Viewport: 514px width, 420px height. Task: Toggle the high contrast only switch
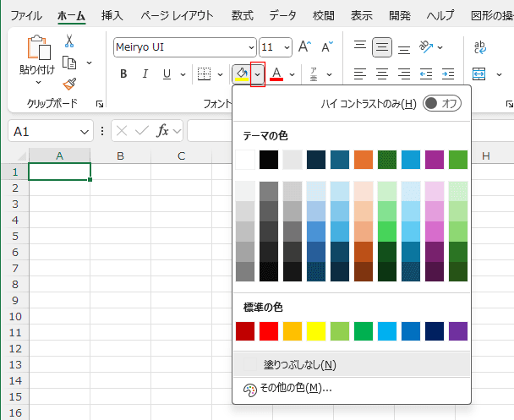click(442, 103)
